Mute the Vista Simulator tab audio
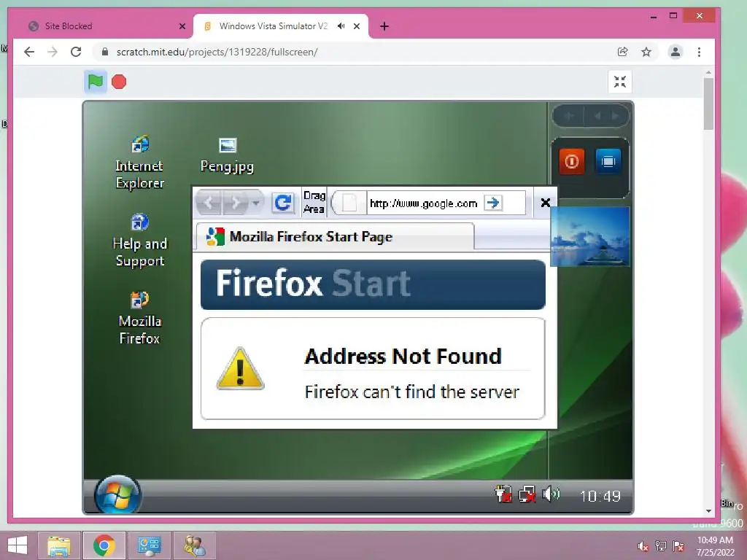747x560 pixels. pos(341,26)
